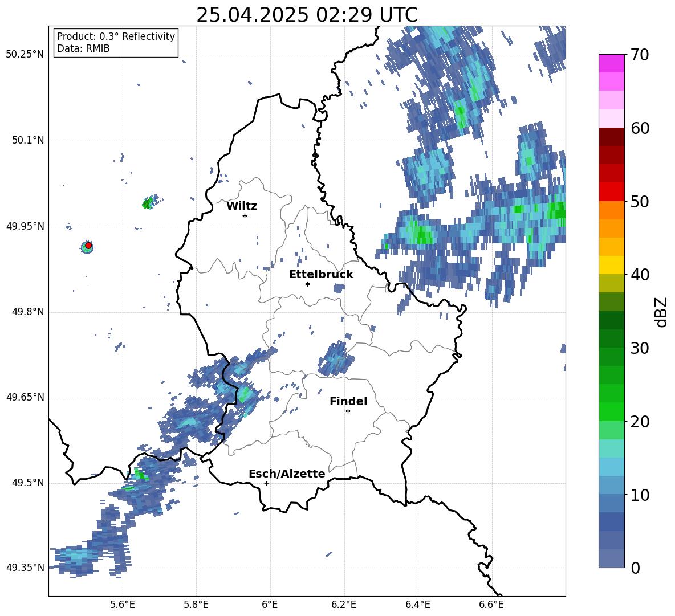
Task: Click the 40 tick on colorbar
Action: pos(640,275)
